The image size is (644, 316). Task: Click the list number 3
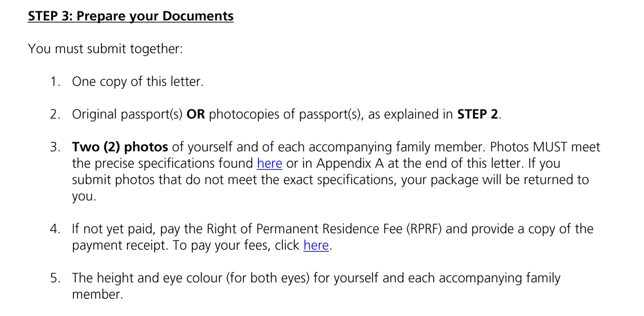point(55,147)
